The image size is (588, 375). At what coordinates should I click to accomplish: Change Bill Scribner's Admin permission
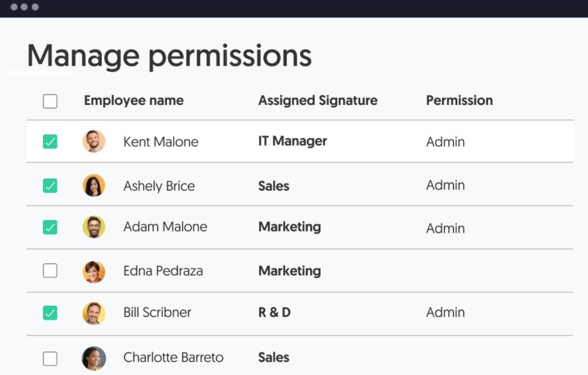click(445, 312)
